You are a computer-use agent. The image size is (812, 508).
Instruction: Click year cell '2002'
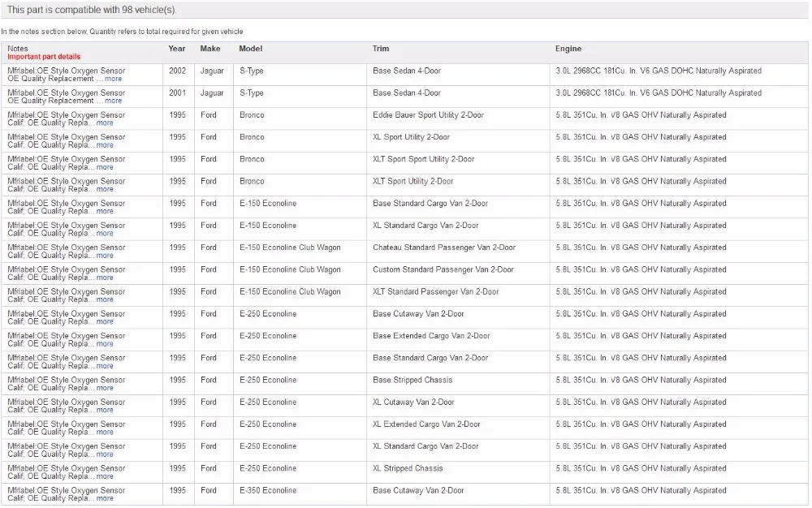point(177,71)
